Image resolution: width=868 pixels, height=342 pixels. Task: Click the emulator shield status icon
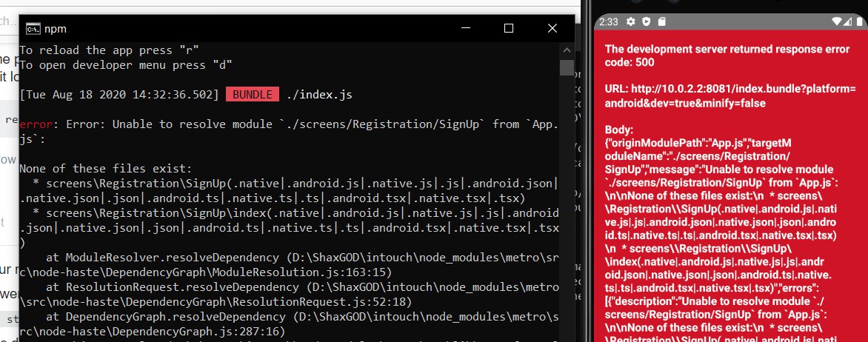(x=646, y=21)
